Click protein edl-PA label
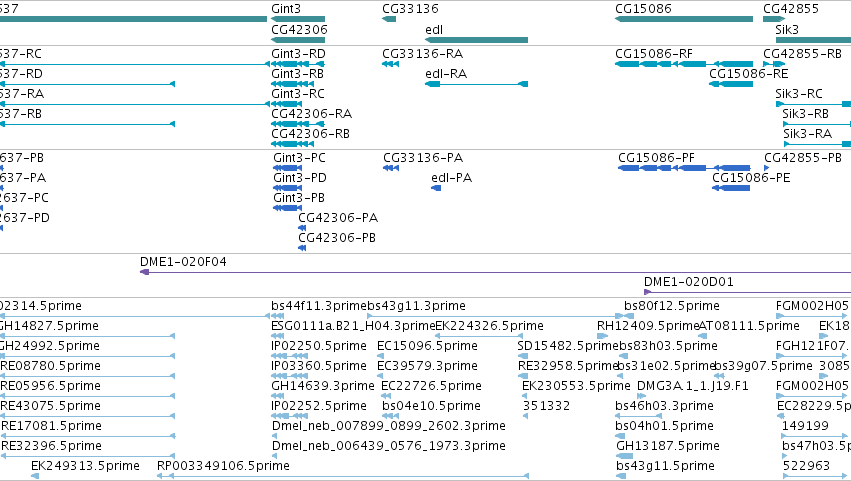Screen dimensions: 851x481 pos(452,178)
